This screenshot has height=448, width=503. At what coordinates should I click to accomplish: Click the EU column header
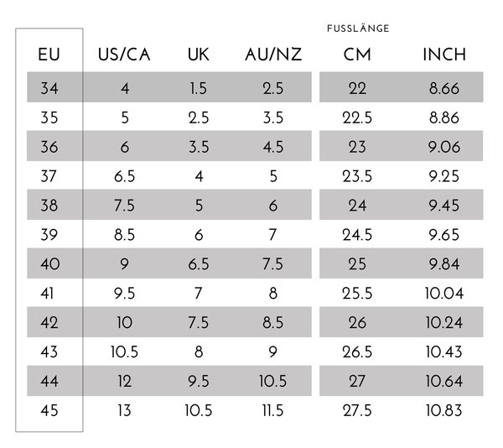49,55
